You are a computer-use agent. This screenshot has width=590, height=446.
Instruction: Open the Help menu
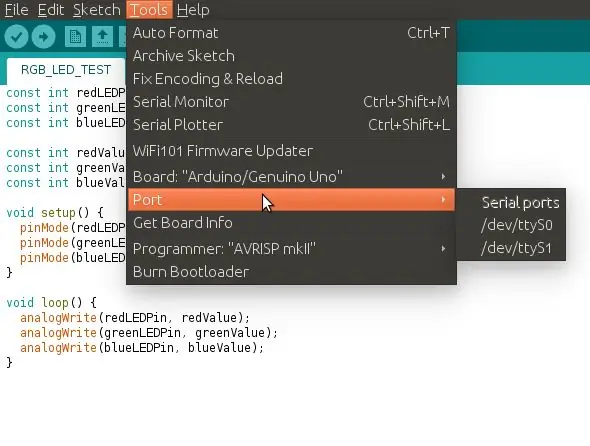[193, 10]
